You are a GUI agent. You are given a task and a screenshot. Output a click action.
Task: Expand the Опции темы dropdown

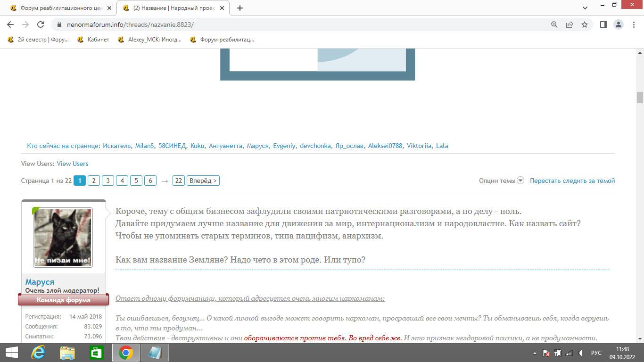[501, 181]
